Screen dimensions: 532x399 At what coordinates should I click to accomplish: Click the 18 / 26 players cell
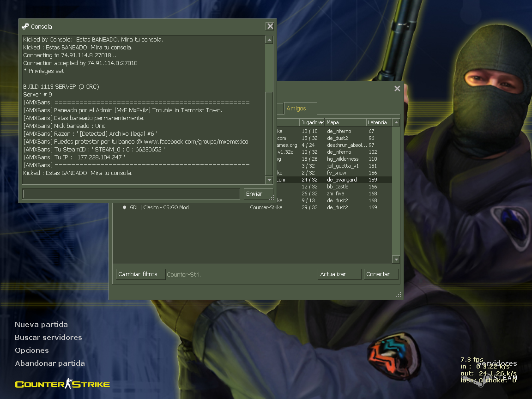click(x=310, y=159)
